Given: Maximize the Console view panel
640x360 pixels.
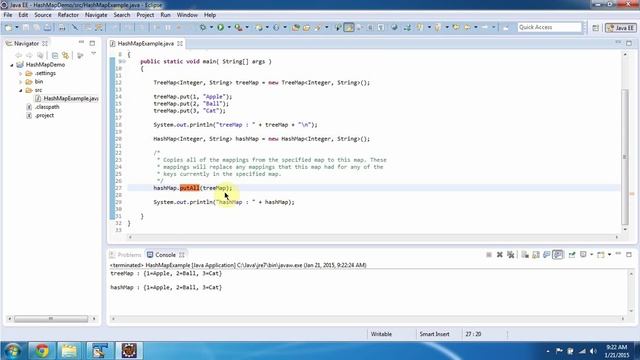Looking at the screenshot, I should click(x=629, y=254).
